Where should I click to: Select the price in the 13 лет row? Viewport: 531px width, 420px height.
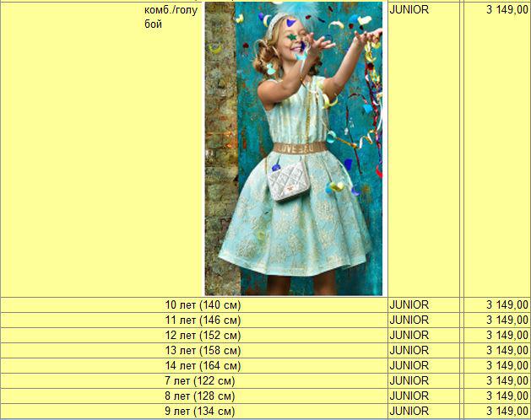coord(507,351)
